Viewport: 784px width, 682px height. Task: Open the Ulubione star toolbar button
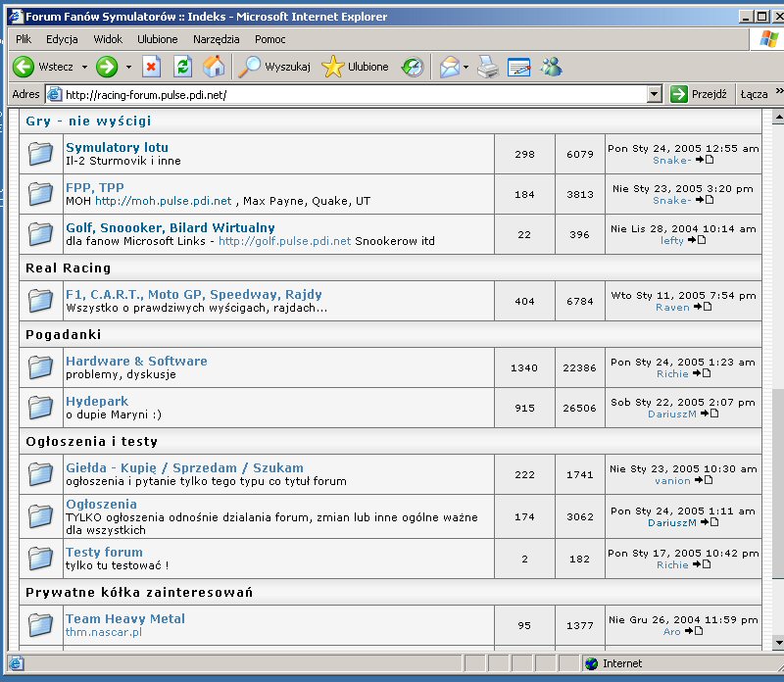tap(355, 67)
